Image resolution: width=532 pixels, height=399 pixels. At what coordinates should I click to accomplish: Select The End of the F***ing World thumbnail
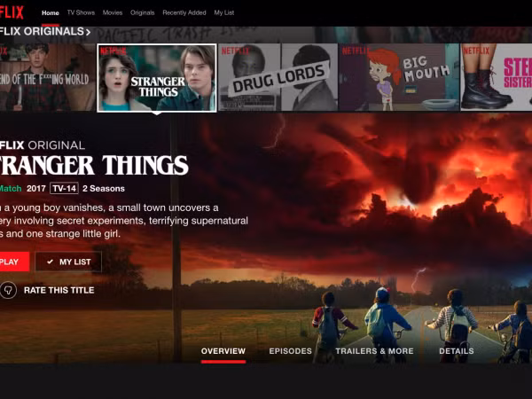[x=48, y=77]
